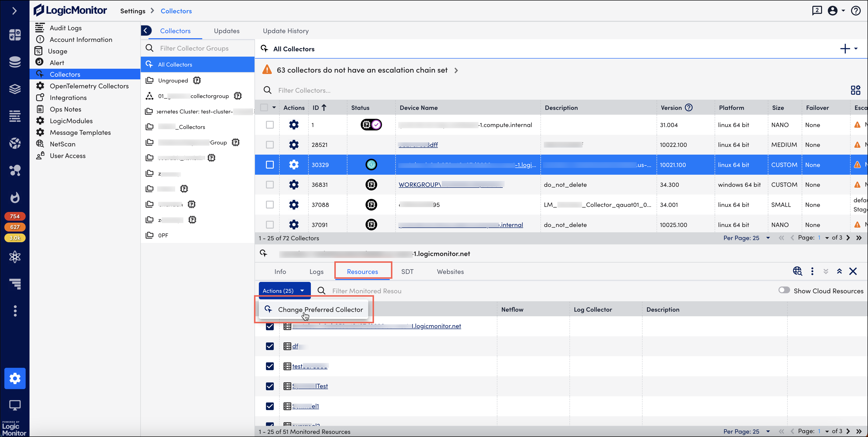The image size is (868, 437).
Task: Open the layers stack icon in the left rail
Action: (x=15, y=89)
